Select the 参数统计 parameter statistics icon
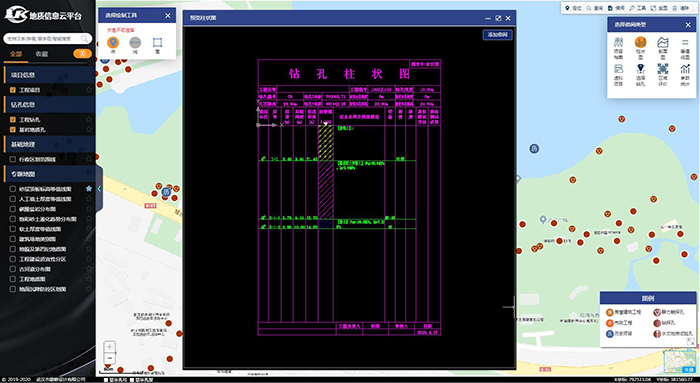Screen dimensions: 700x383 coord(685,75)
